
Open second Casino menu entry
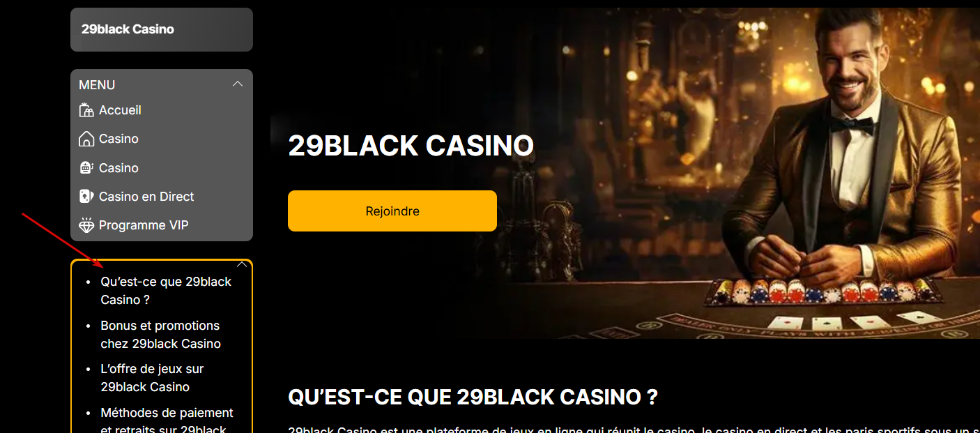[118, 168]
